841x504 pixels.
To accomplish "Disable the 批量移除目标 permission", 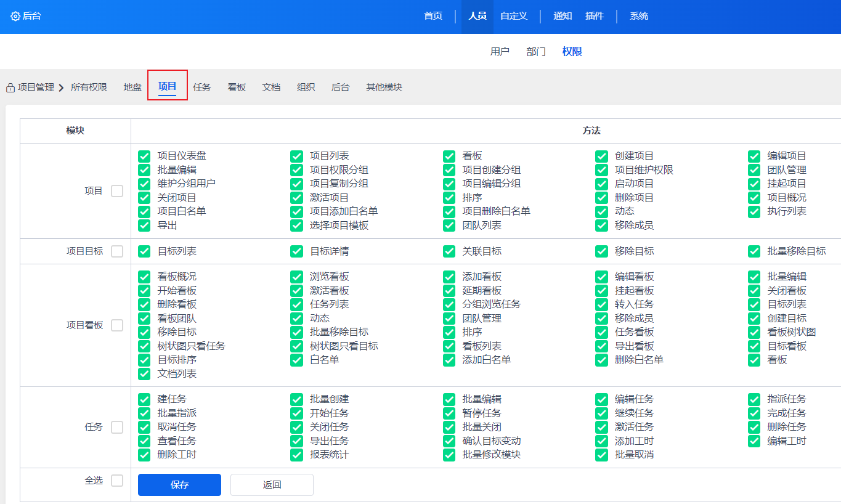I will pyautogui.click(x=754, y=251).
